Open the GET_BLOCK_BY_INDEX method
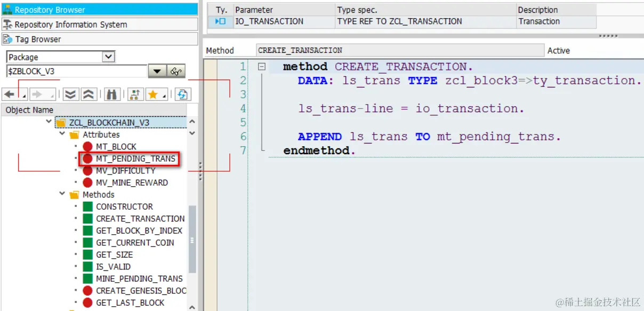This screenshot has width=644, height=311. (x=139, y=230)
